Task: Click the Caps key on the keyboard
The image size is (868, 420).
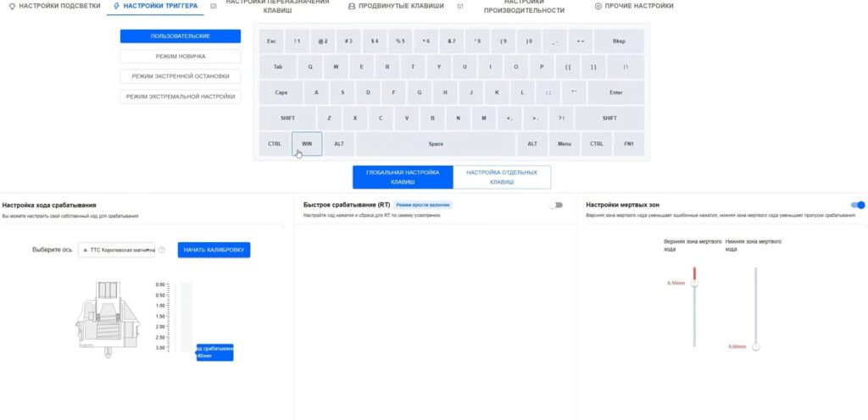Action: tap(281, 92)
